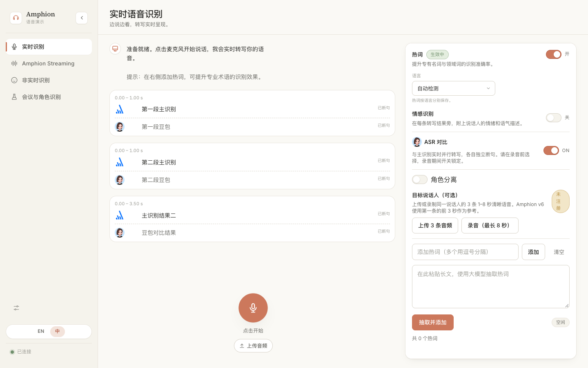Click the 目标说话人（可选） heading
Image resolution: width=588 pixels, height=368 pixels.
click(436, 195)
